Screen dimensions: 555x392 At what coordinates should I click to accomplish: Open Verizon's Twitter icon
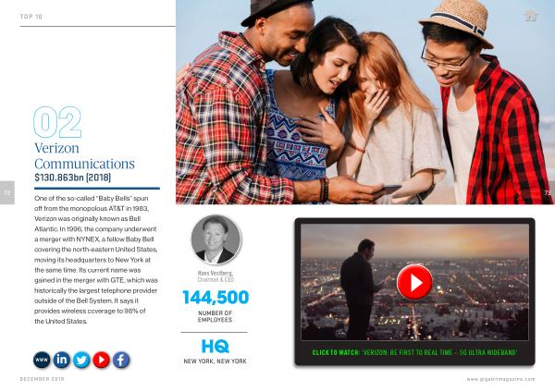[x=81, y=360]
